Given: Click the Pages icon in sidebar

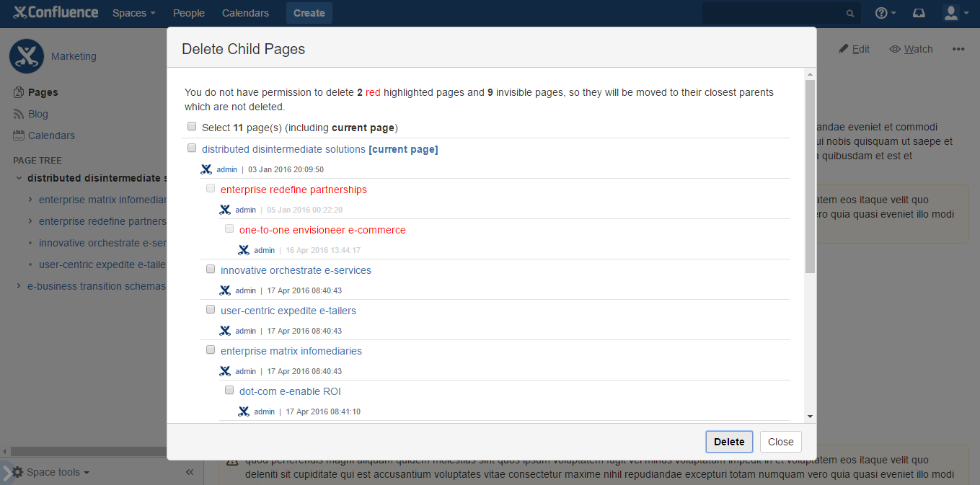Looking at the screenshot, I should [19, 92].
